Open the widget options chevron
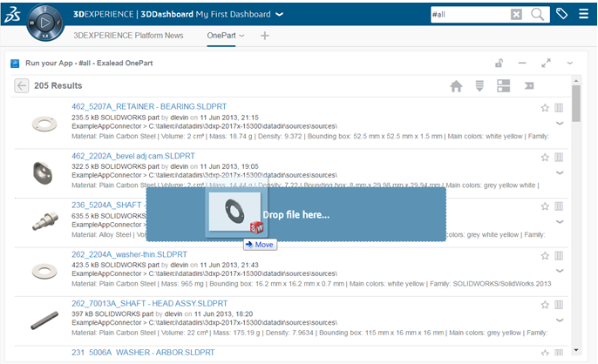The width and height of the screenshot is (598, 364). click(x=570, y=64)
